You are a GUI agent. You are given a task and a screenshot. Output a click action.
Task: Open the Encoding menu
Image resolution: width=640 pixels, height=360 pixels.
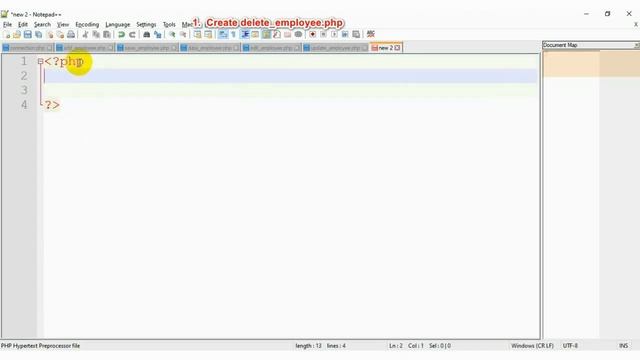pyautogui.click(x=87, y=24)
